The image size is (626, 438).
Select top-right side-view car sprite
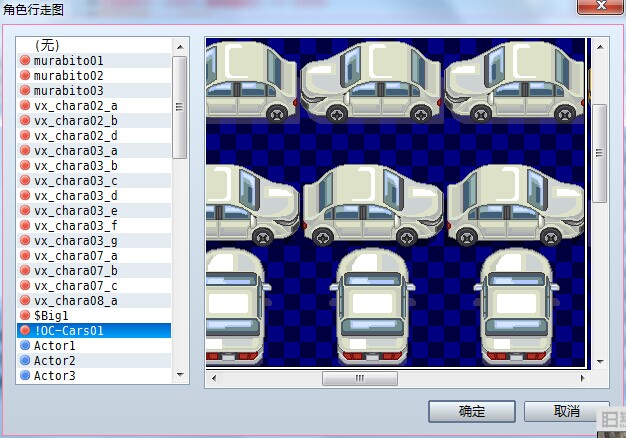pos(515,82)
